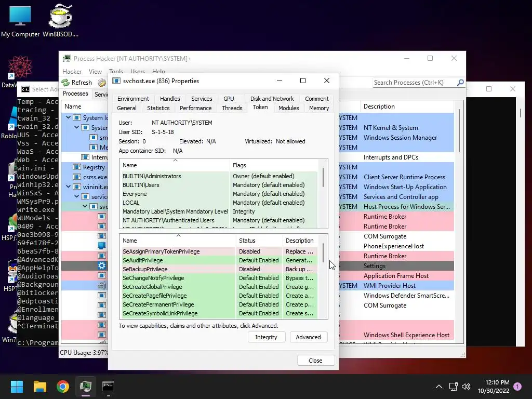Image resolution: width=532 pixels, height=399 pixels.
Task: Click the Command Prompt taskbar icon
Action: click(x=108, y=387)
